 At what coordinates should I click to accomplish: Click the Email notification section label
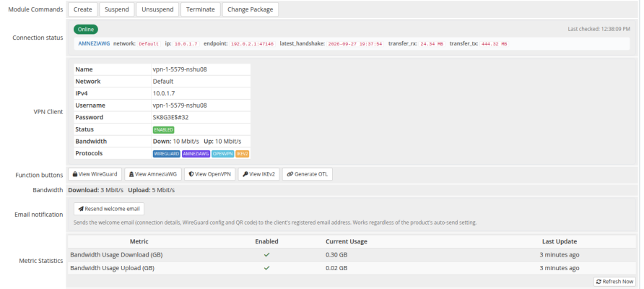point(38,215)
